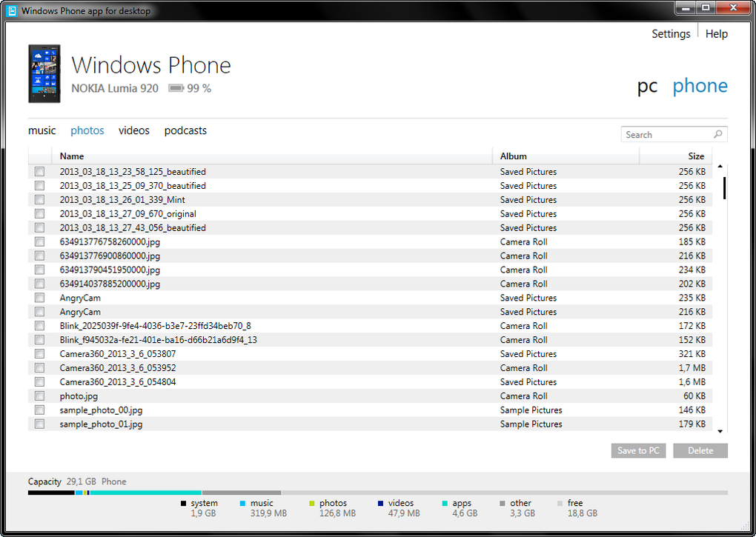
Task: Click the green photos legend square
Action: click(x=312, y=503)
